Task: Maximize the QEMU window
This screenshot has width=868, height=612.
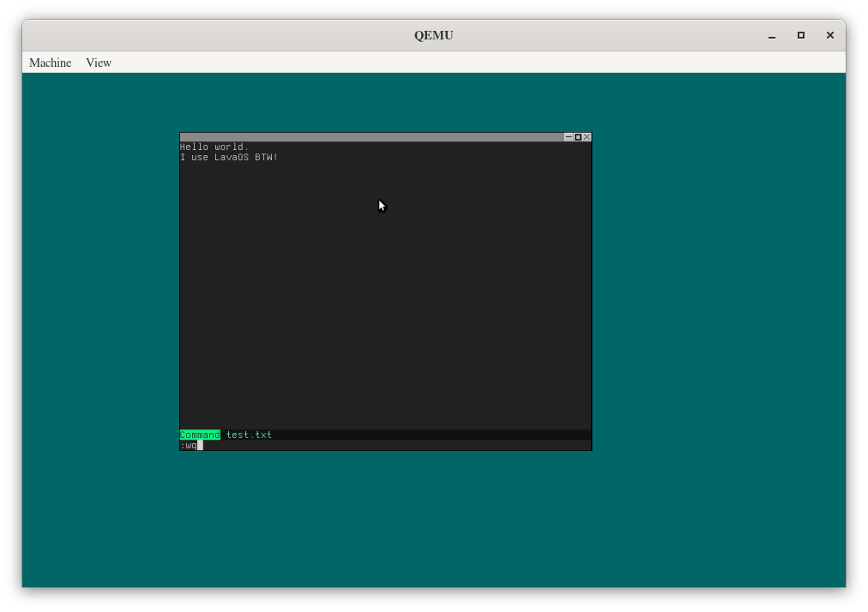Action: click(x=800, y=35)
